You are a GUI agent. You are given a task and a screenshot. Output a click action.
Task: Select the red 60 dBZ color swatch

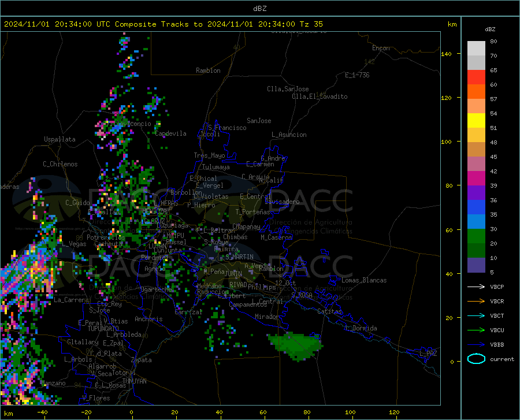(476, 77)
